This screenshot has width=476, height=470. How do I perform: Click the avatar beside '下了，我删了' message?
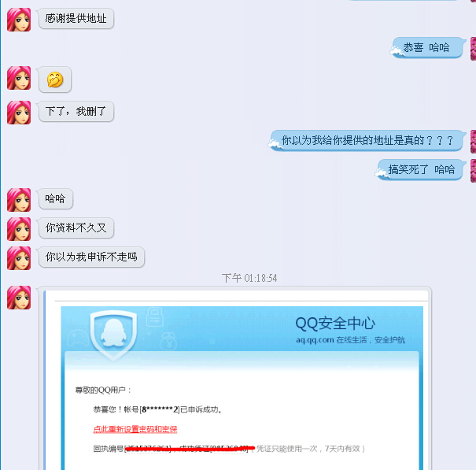click(19, 113)
